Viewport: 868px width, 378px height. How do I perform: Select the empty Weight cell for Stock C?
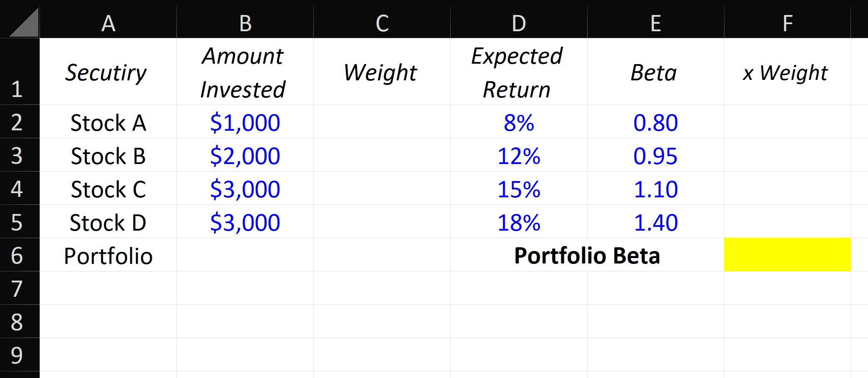point(381,190)
